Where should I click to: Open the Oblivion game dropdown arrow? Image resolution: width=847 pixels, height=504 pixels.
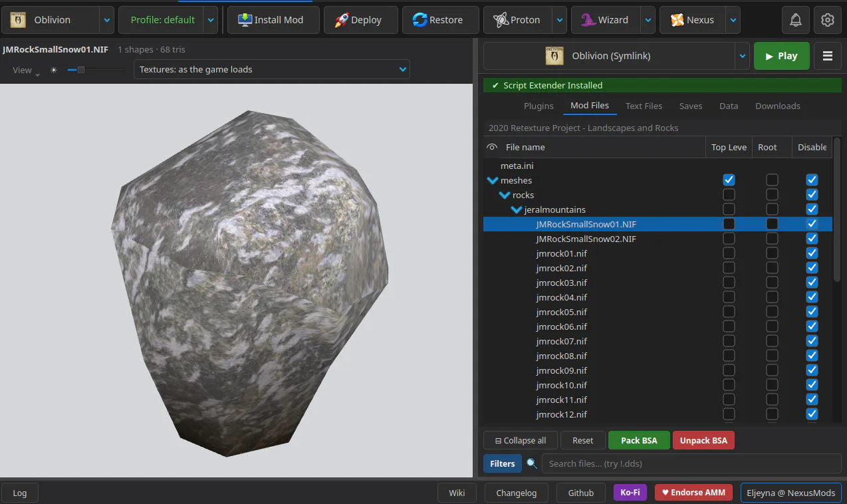[x=107, y=20]
